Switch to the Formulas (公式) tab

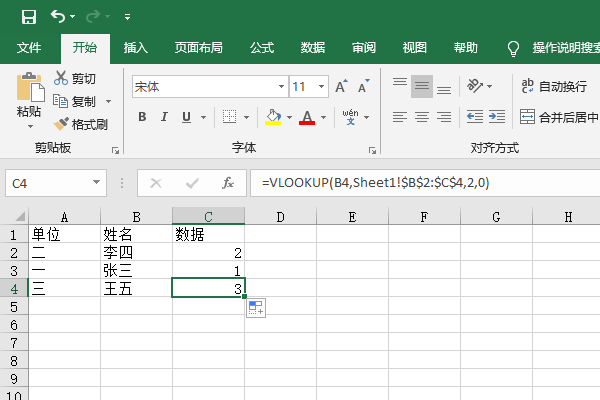coord(262,47)
